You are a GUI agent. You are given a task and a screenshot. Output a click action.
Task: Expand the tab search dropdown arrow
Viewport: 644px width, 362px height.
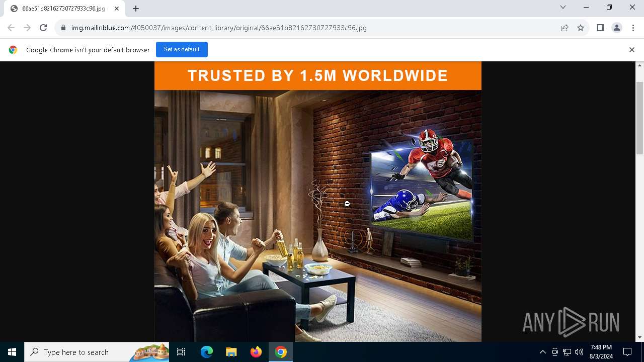tap(563, 7)
